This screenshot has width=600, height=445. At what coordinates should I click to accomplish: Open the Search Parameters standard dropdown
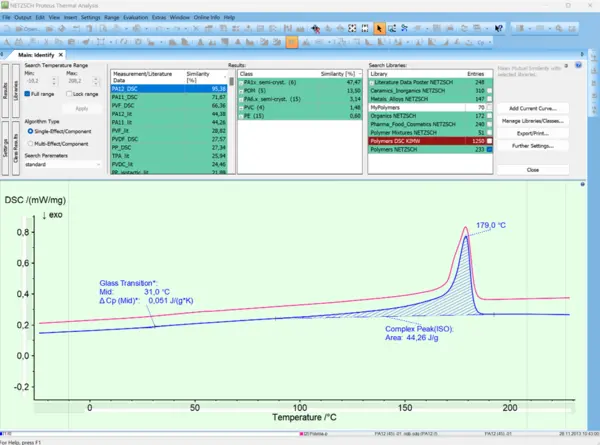click(63, 165)
